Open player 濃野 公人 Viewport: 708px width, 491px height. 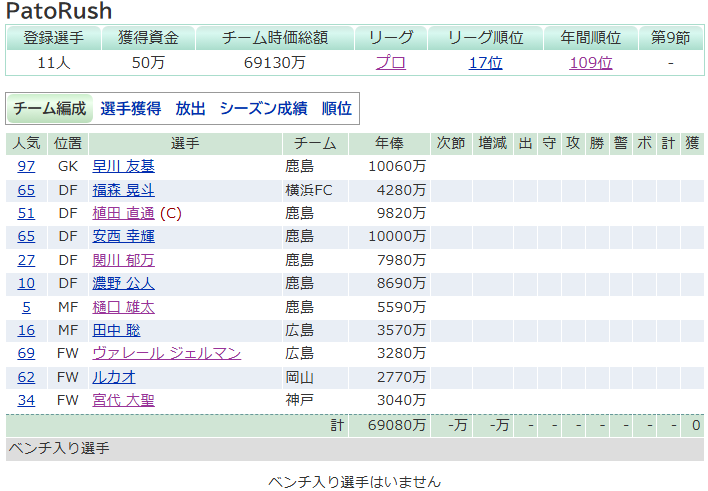123,283
